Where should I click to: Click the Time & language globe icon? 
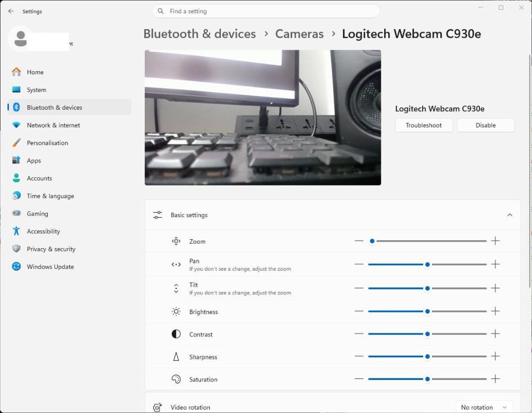[16, 195]
